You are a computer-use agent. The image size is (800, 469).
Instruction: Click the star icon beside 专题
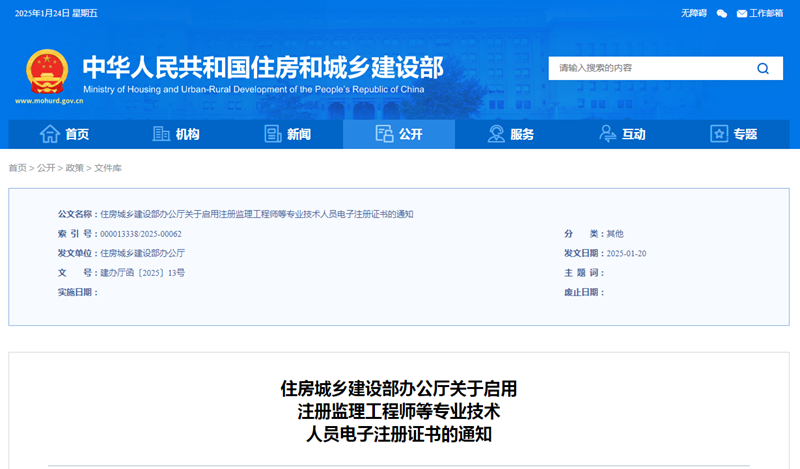(718, 135)
